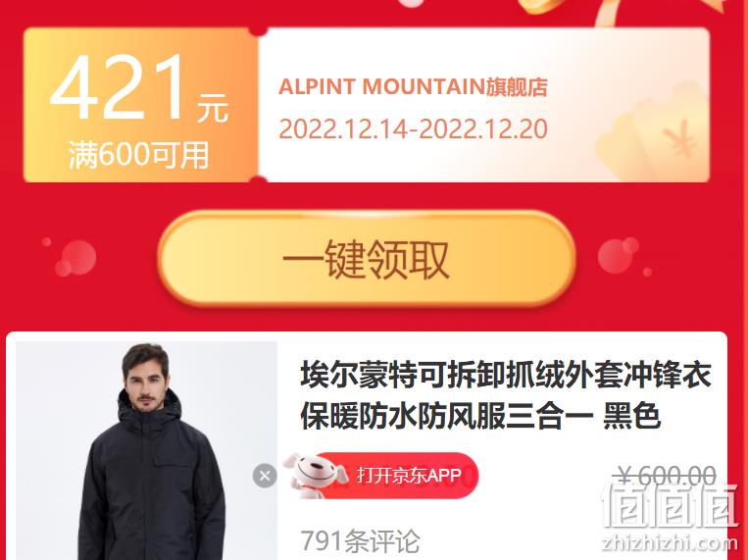Select the 421元 coupon amount
This screenshot has width=748, height=560.
point(139,88)
